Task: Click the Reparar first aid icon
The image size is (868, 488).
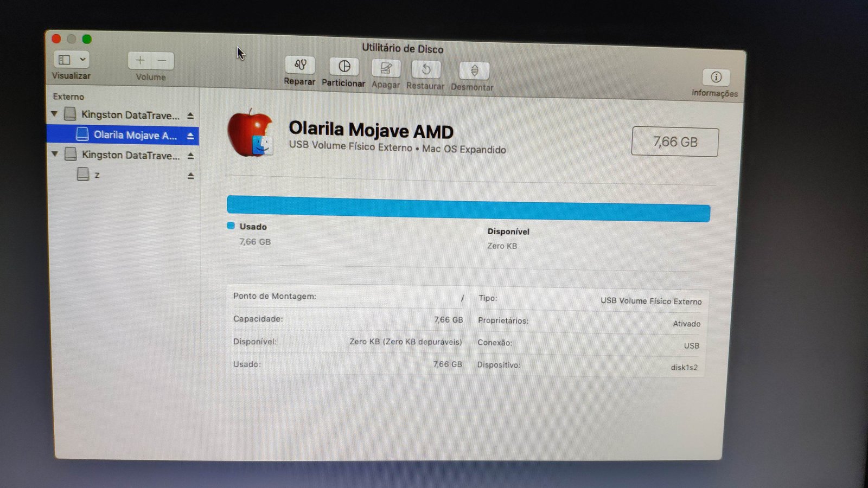Action: 299,66
